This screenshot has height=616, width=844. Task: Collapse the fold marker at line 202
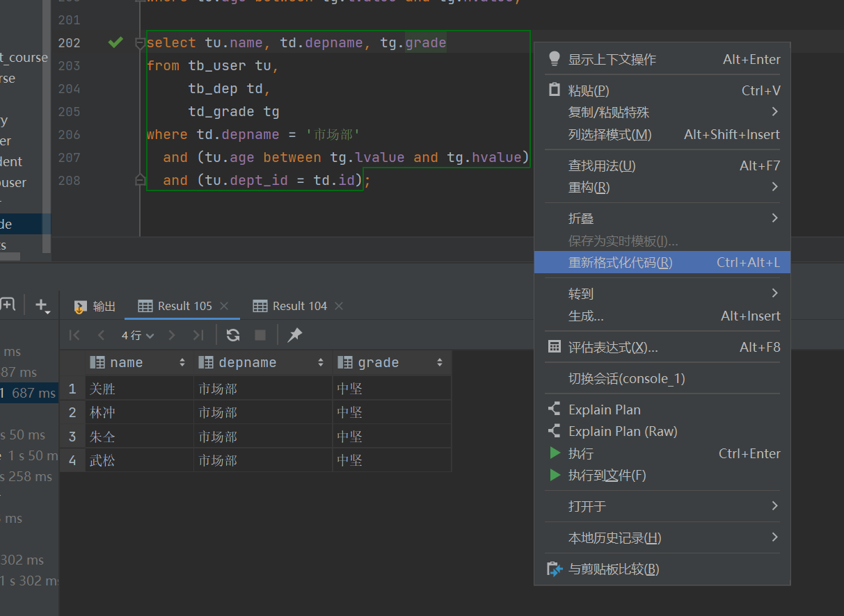pyautogui.click(x=140, y=43)
